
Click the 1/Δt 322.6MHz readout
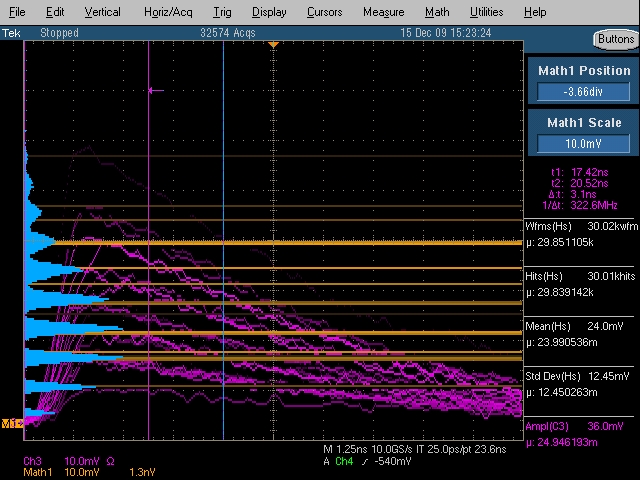[x=580, y=205]
